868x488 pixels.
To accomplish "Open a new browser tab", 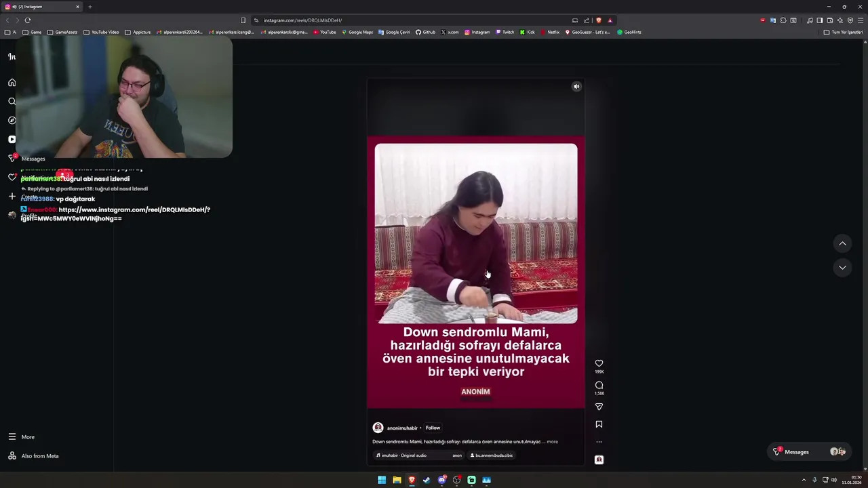I will coord(90,7).
